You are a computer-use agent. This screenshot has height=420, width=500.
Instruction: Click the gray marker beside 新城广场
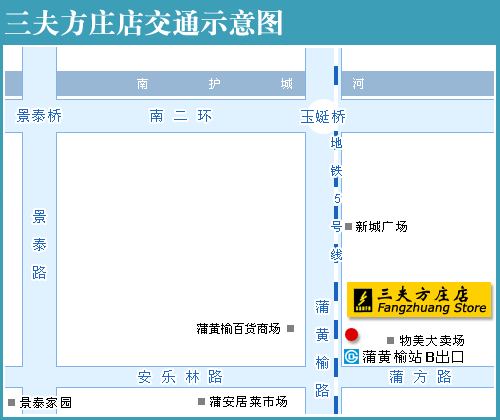pyautogui.click(x=348, y=227)
